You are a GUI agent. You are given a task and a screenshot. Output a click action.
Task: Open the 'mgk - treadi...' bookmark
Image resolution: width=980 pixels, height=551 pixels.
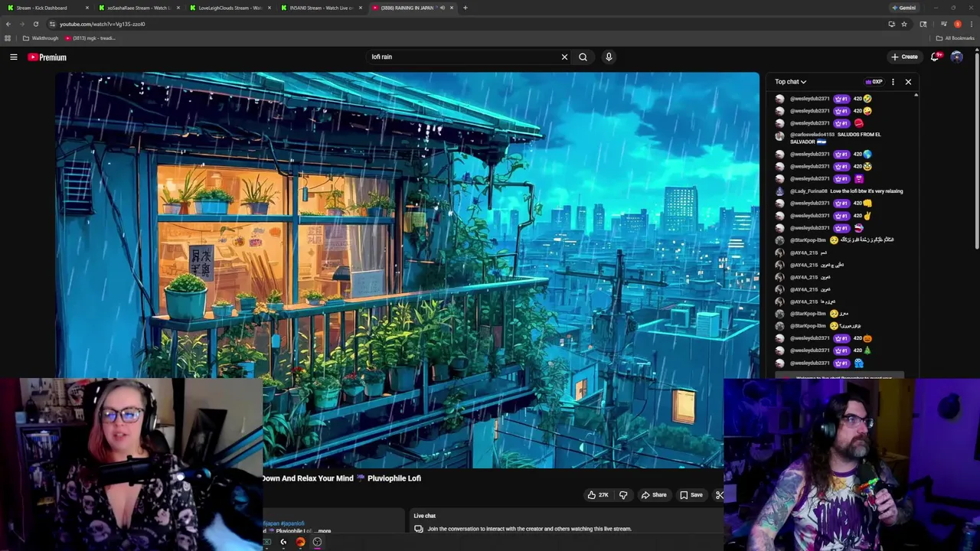click(x=90, y=38)
